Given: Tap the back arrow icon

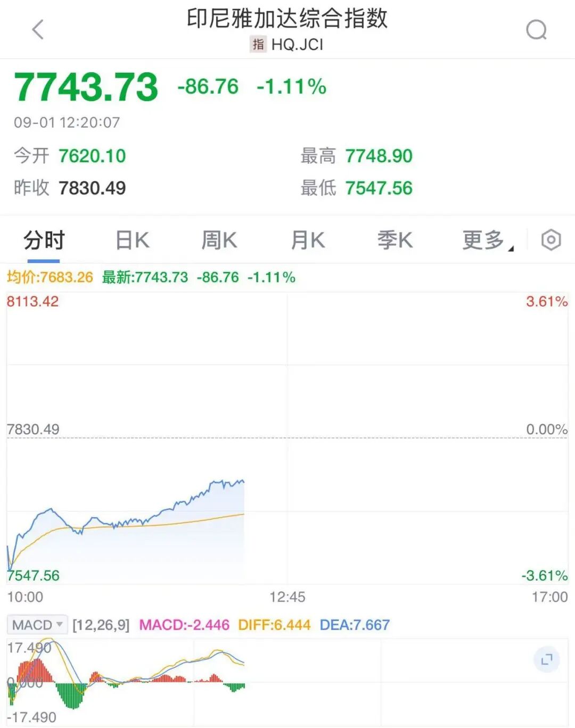Looking at the screenshot, I should click(38, 30).
